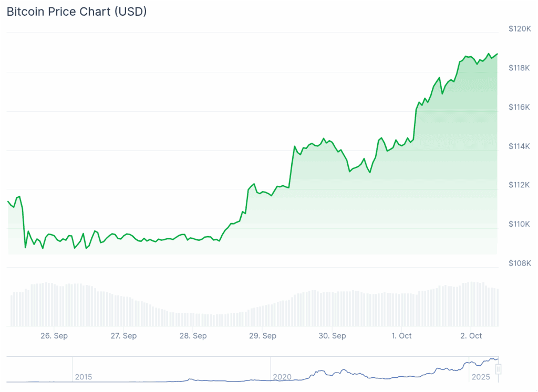Click the $110K price axis label

519,224
